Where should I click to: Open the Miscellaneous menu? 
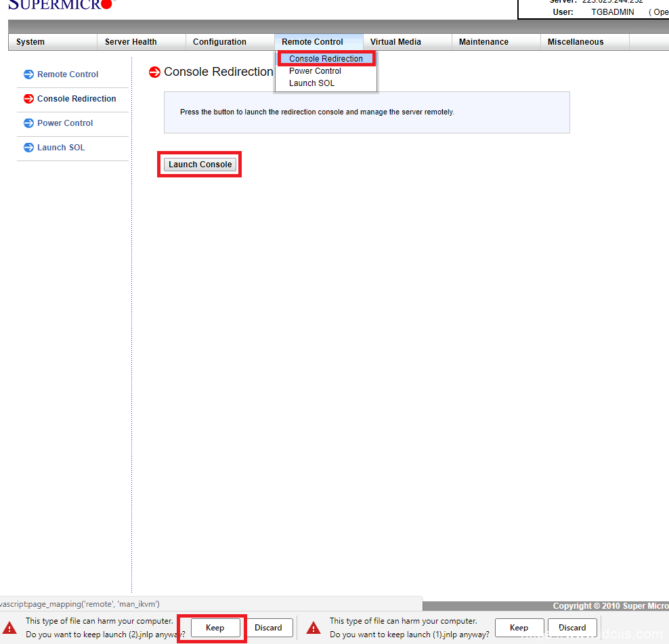[575, 42]
